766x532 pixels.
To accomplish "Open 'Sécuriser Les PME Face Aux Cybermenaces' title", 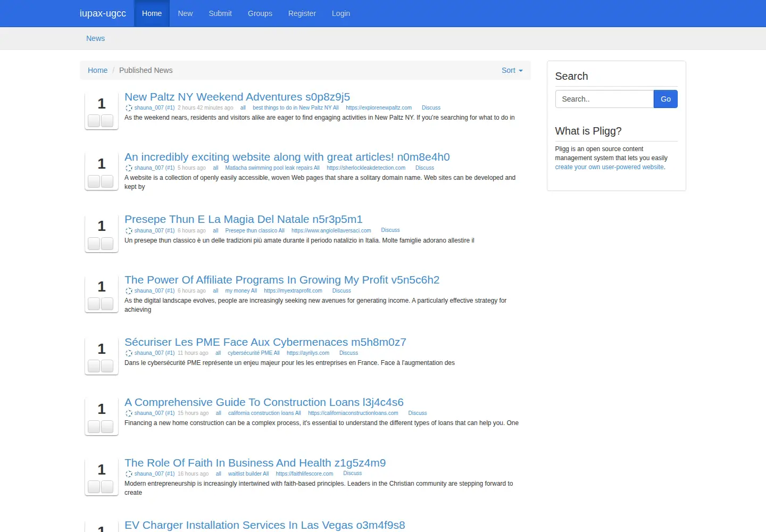I will coord(265,342).
